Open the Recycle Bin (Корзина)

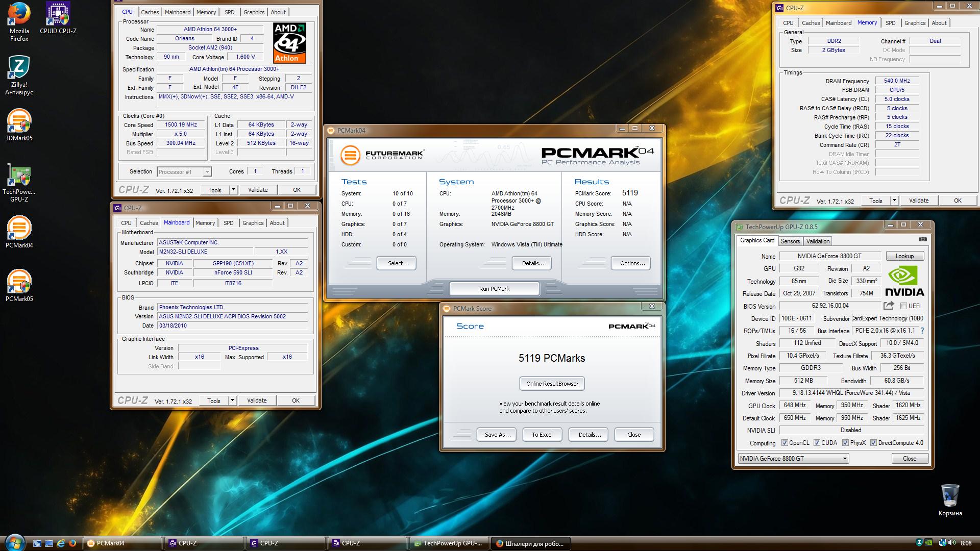pos(950,500)
